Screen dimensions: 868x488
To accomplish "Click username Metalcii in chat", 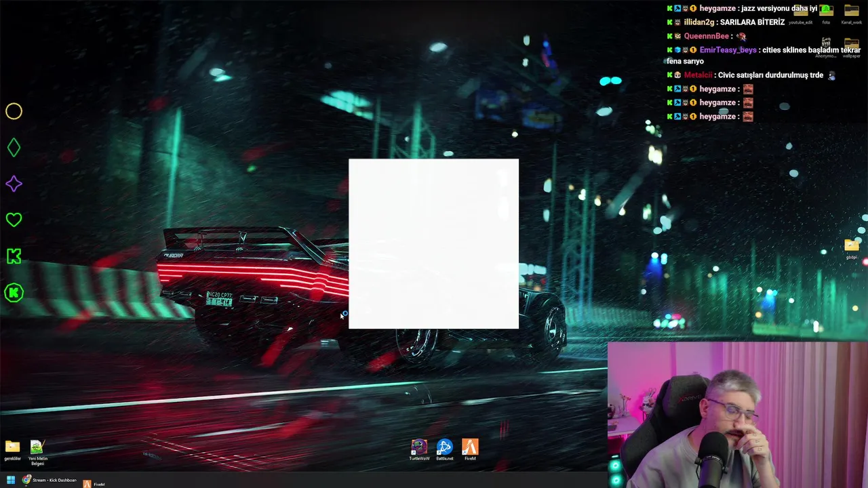I will point(698,75).
